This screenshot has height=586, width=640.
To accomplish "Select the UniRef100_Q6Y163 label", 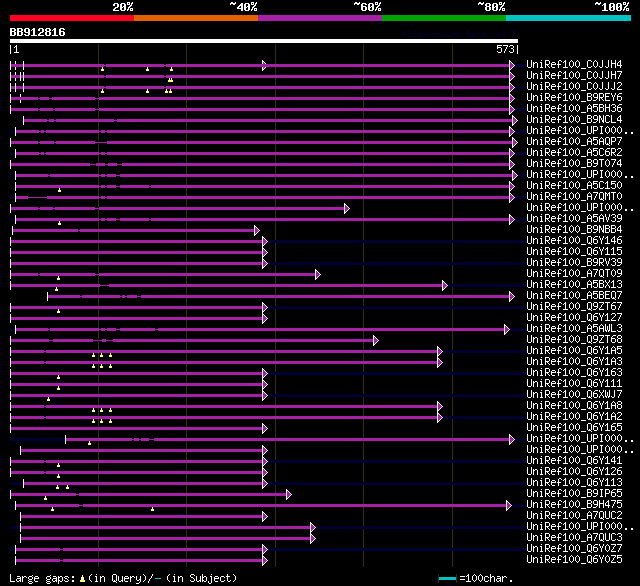I will point(574,373).
